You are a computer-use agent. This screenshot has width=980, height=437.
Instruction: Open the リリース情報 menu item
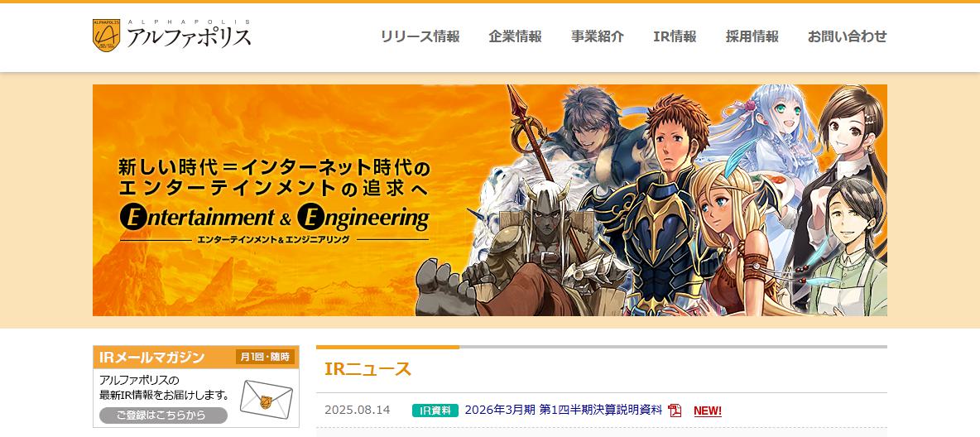420,37
